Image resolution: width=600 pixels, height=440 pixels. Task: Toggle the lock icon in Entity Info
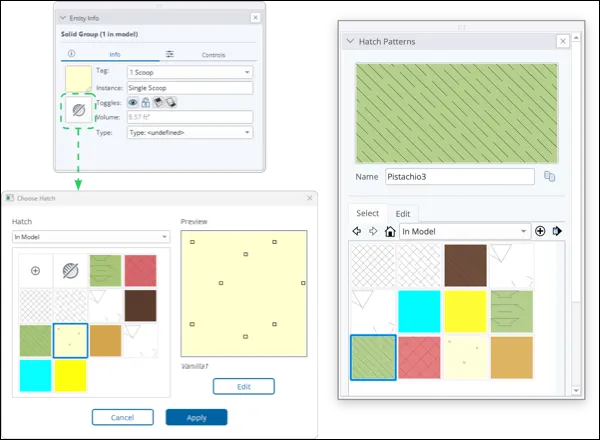pos(145,103)
